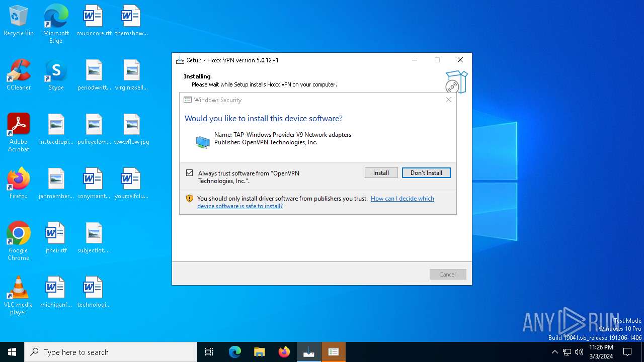
Task: Open the Task View button
Action: click(209, 352)
